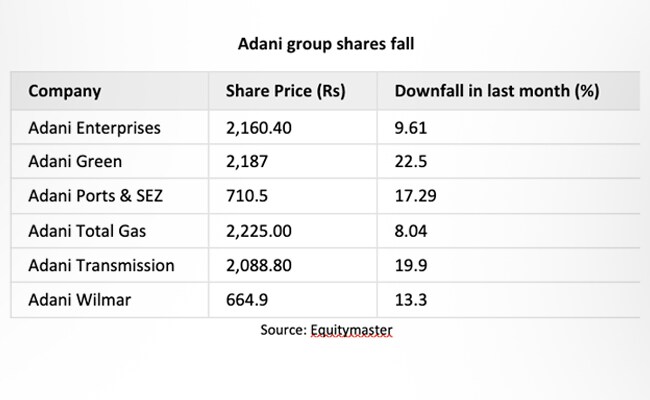
Task: Select the Downfall in last month header
Action: tap(496, 92)
